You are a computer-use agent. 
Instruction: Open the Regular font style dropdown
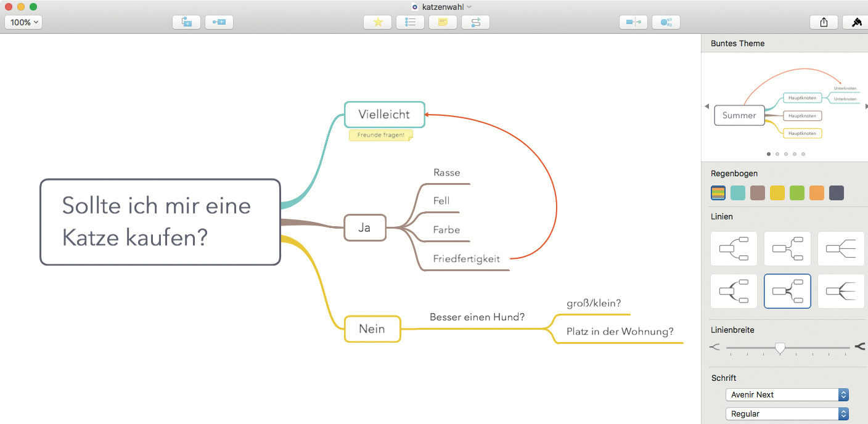[787, 414]
